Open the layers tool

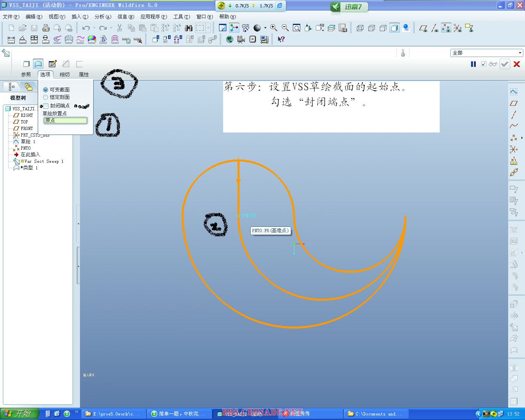pos(331,28)
